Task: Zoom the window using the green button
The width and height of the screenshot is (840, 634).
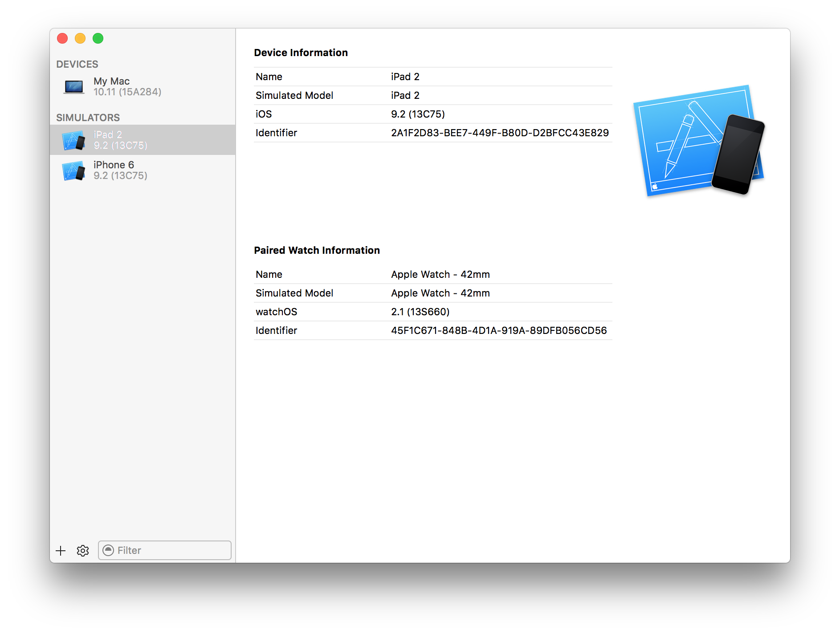Action: [x=98, y=39]
